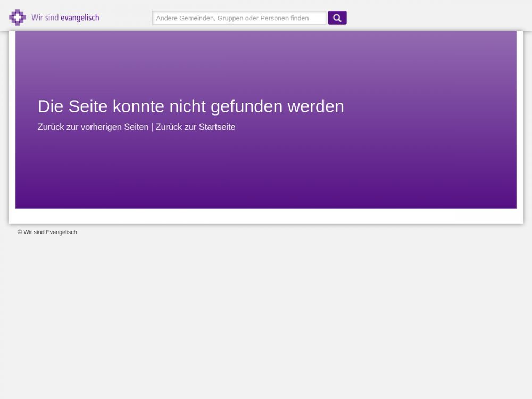Click the white strip below the purple banner
532x399 pixels.
click(266, 216)
